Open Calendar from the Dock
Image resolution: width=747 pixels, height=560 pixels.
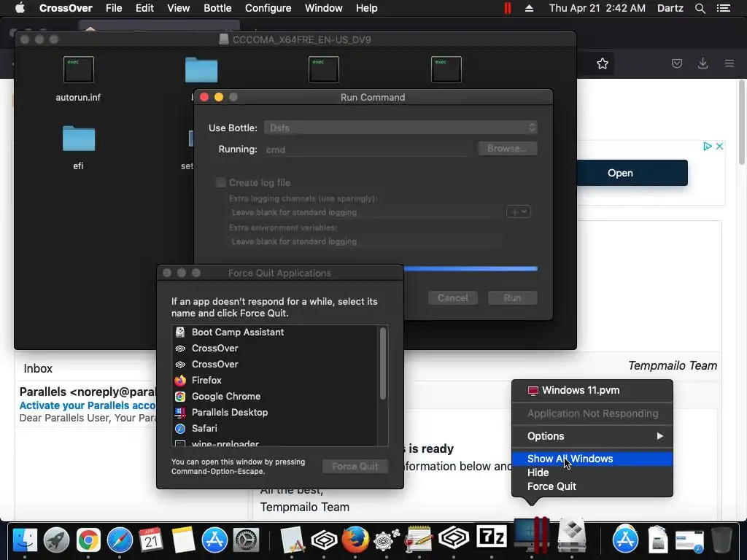click(151, 540)
